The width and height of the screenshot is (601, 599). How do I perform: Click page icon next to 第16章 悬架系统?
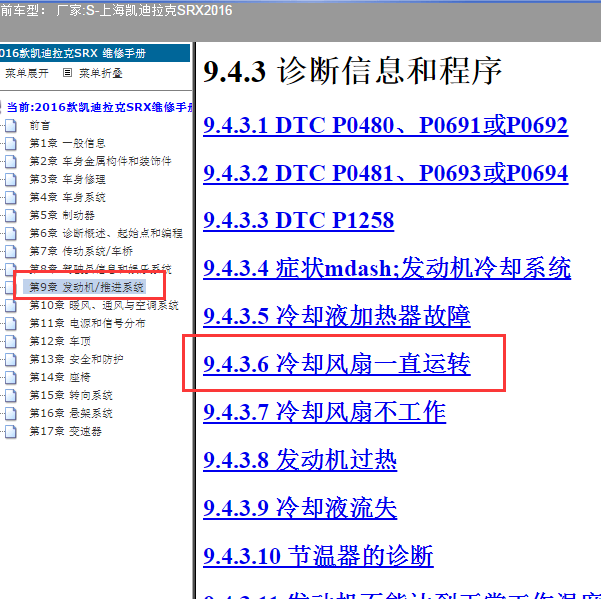11,414
